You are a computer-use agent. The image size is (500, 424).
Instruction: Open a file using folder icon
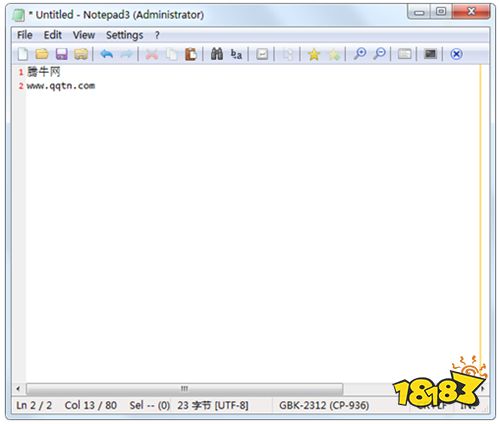42,54
